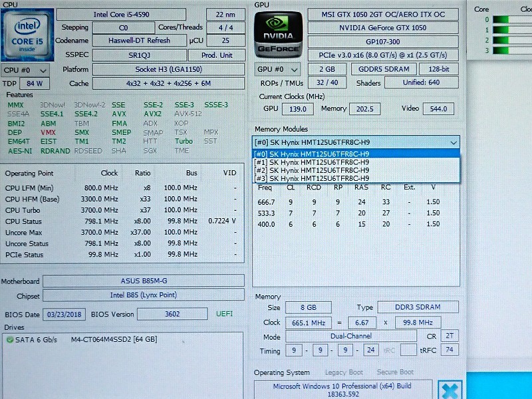Click the PCIe Status row label
Viewport: 532px width, 399px height.
coord(24,255)
